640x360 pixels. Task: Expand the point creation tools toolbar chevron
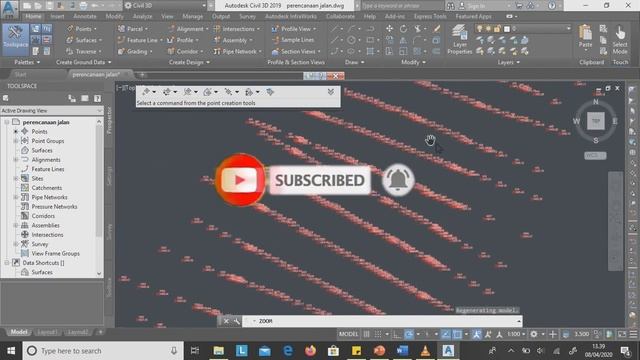click(x=331, y=92)
